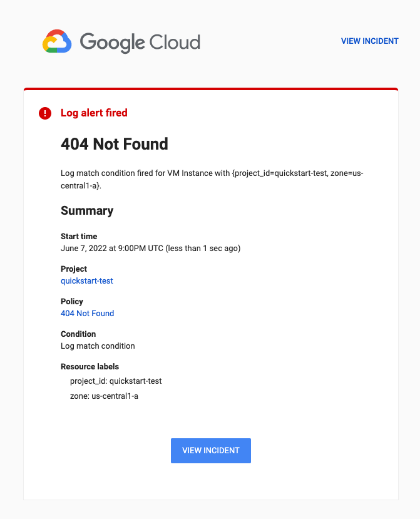Click the 404 Not Found main heading

115,144
